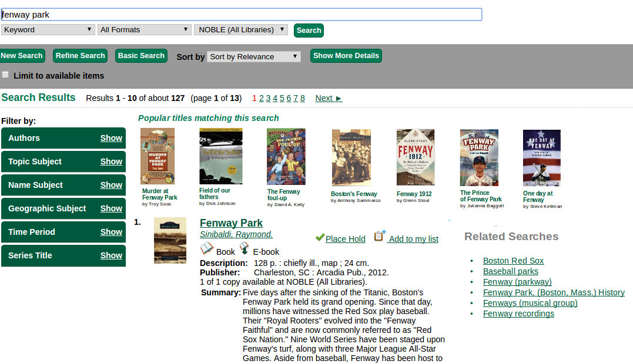Image resolution: width=633 pixels, height=364 pixels.
Task: Click the One day at Fenway title link
Action: [538, 196]
